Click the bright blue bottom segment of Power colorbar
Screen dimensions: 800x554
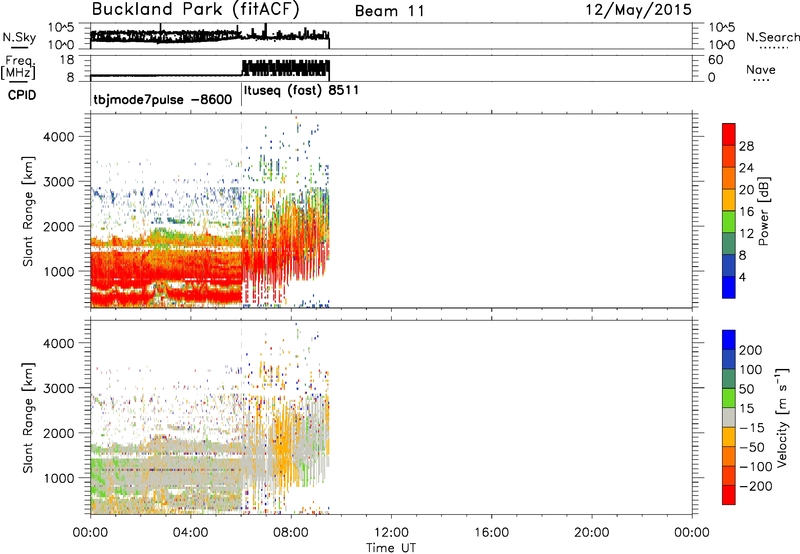[729, 287]
